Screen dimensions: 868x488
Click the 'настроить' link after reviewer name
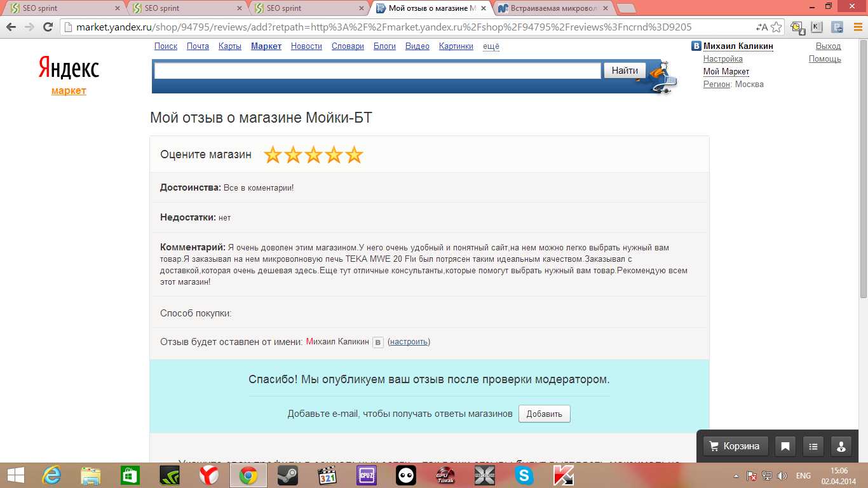click(409, 342)
